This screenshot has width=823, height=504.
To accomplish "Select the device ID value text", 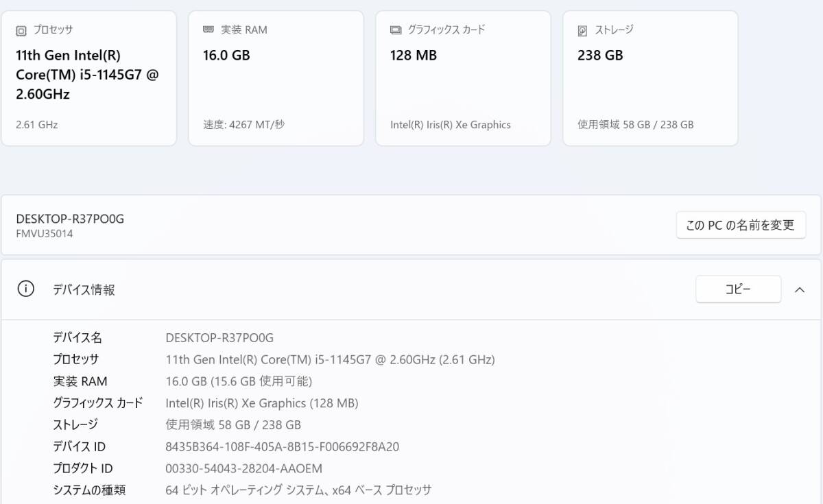I will pos(283,446).
